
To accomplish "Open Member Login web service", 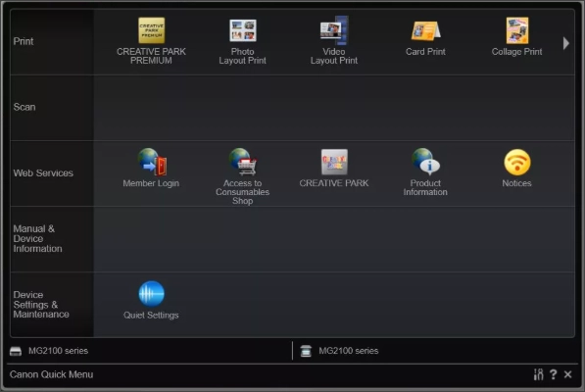I will 151,163.
